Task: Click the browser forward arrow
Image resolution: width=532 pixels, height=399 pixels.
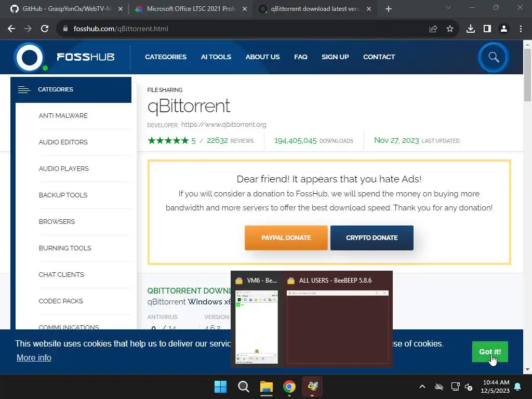Action: tap(28, 29)
